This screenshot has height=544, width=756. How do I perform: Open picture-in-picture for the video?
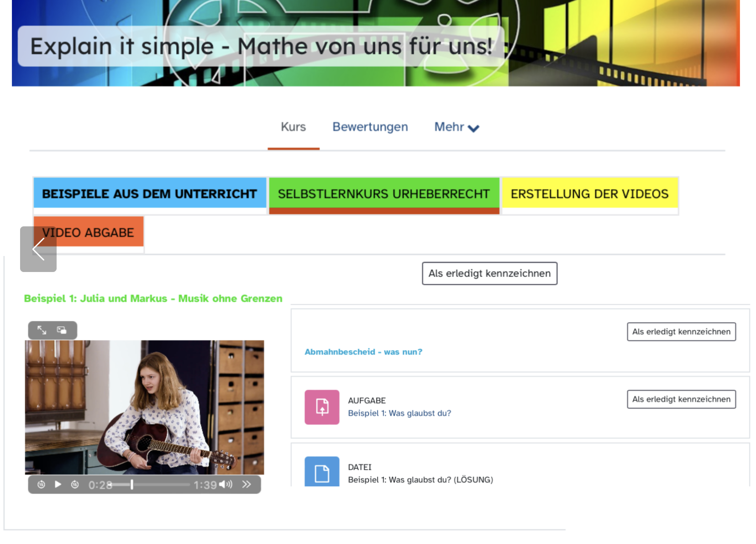[62, 330]
